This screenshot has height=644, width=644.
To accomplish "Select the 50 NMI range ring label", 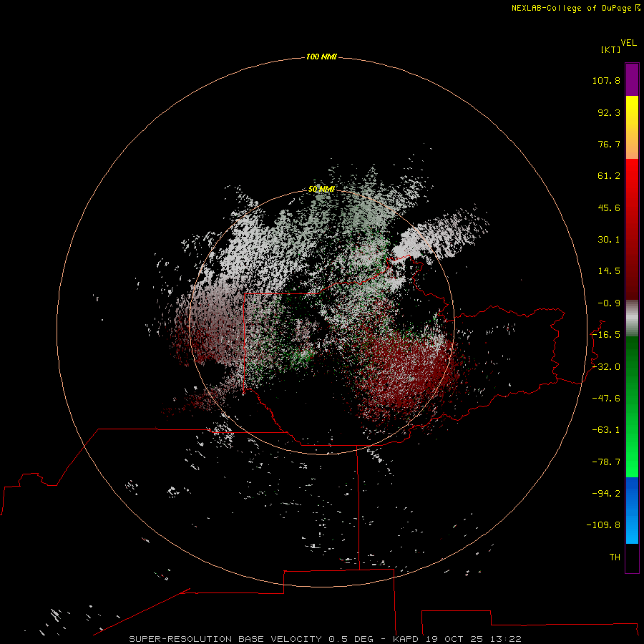I will (321, 189).
